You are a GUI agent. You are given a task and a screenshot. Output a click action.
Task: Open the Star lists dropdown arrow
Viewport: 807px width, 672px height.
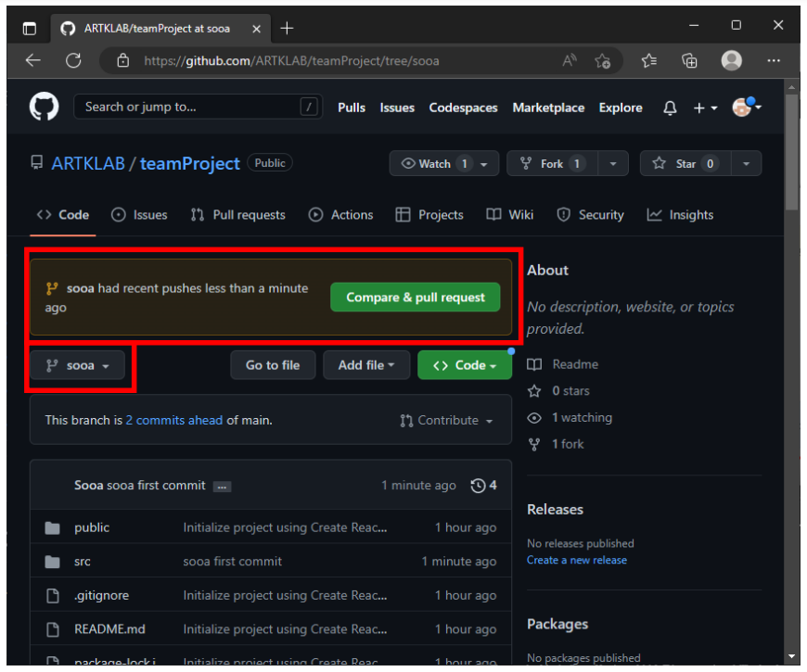747,164
